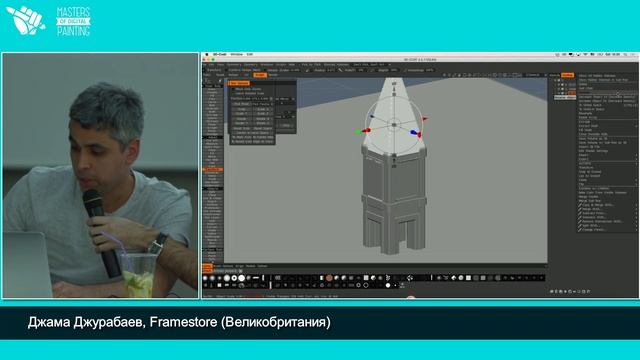Click the Reset Axis button

tap(242, 129)
